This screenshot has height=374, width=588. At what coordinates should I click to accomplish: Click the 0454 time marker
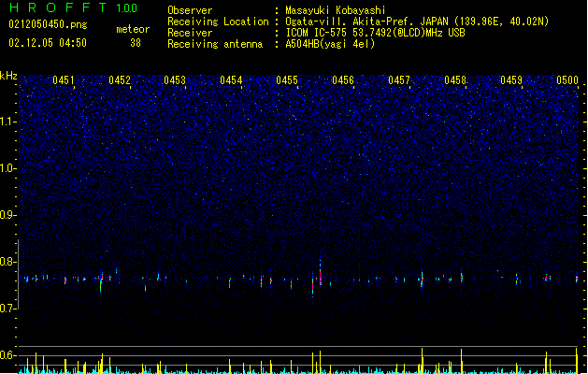coord(231,79)
